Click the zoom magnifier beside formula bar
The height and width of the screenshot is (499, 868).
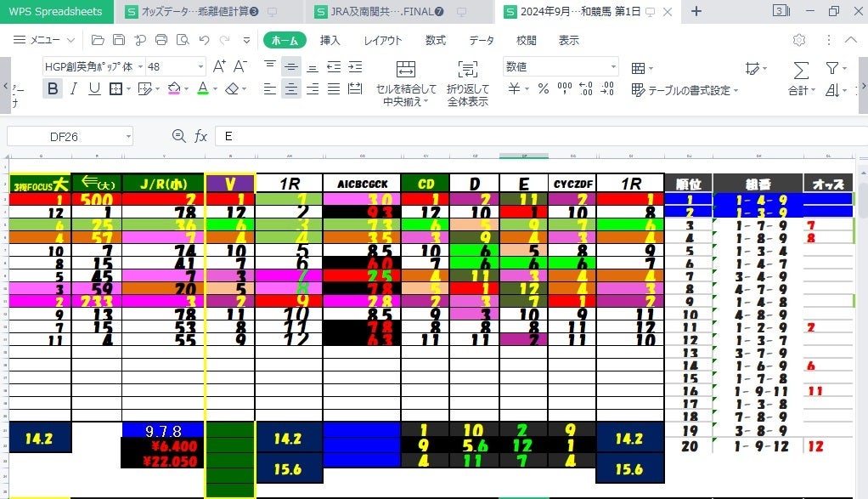(178, 136)
